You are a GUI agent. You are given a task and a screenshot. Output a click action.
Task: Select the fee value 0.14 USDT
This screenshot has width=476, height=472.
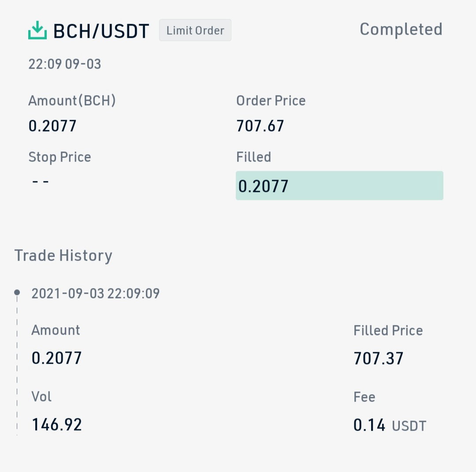(x=390, y=425)
